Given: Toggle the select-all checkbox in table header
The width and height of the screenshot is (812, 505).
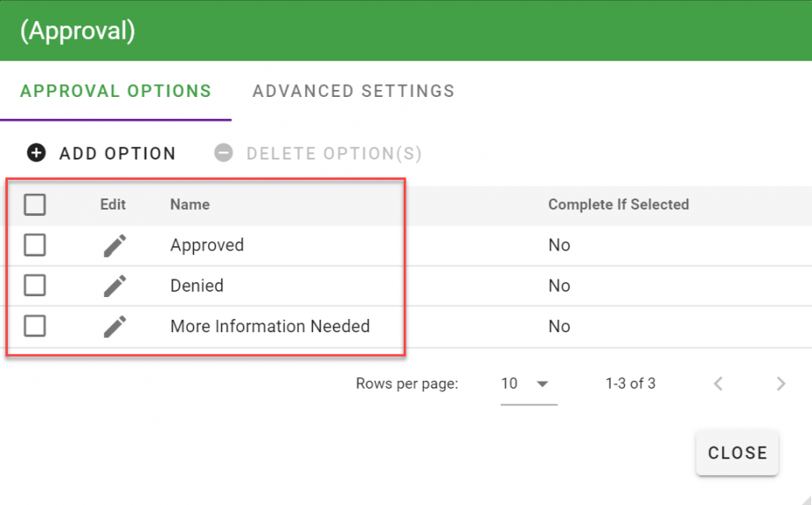Looking at the screenshot, I should click(x=34, y=205).
